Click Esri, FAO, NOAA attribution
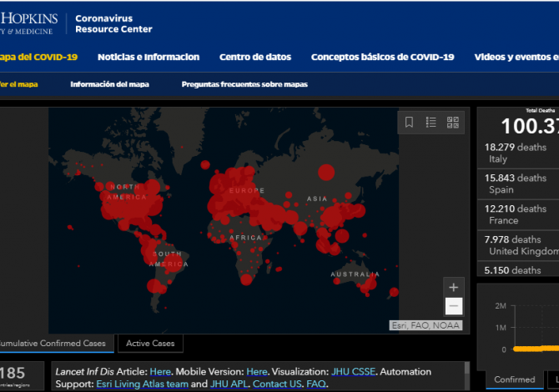The image size is (559, 392). point(426,325)
